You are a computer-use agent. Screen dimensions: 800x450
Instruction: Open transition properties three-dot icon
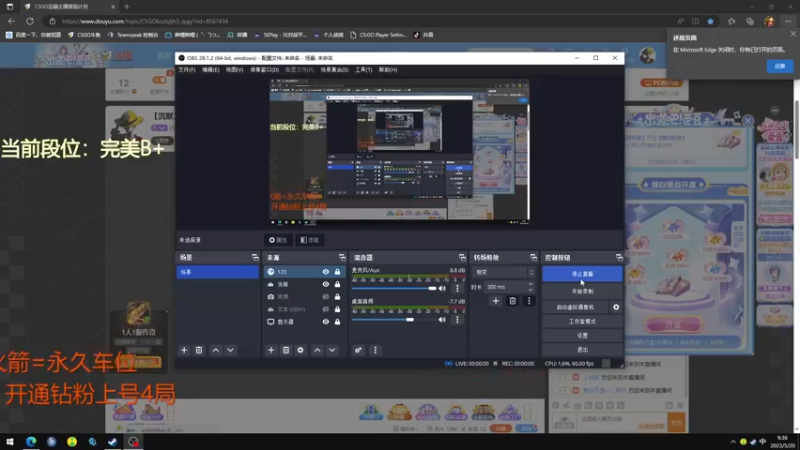(x=529, y=301)
